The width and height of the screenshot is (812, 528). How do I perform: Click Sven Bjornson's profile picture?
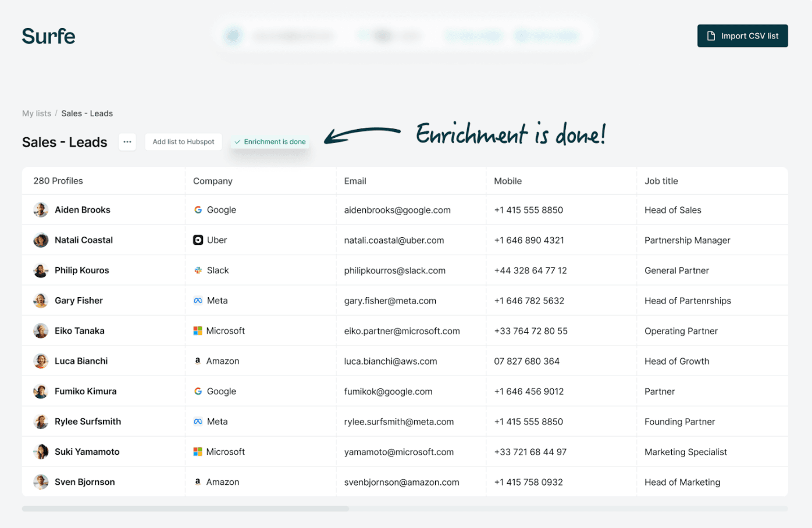click(41, 482)
